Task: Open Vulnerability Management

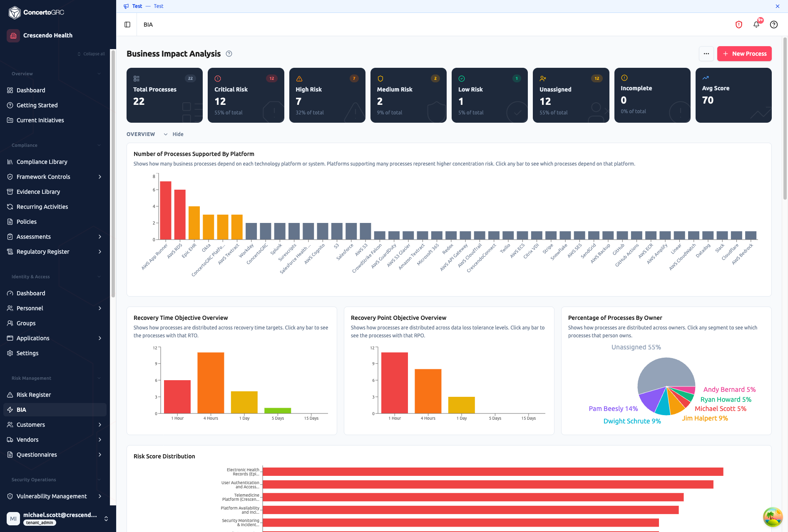Action: (x=55, y=496)
